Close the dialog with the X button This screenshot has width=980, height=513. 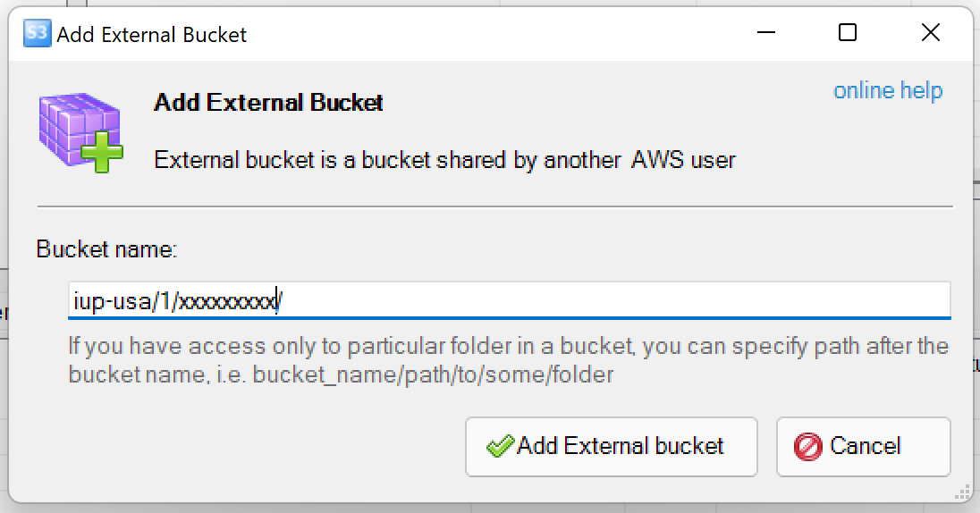[930, 34]
